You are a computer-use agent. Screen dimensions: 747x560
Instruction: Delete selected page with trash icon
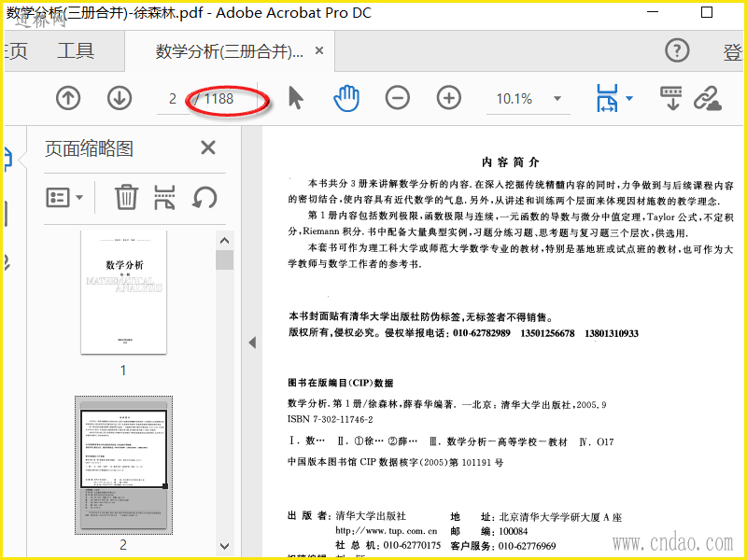tap(126, 197)
